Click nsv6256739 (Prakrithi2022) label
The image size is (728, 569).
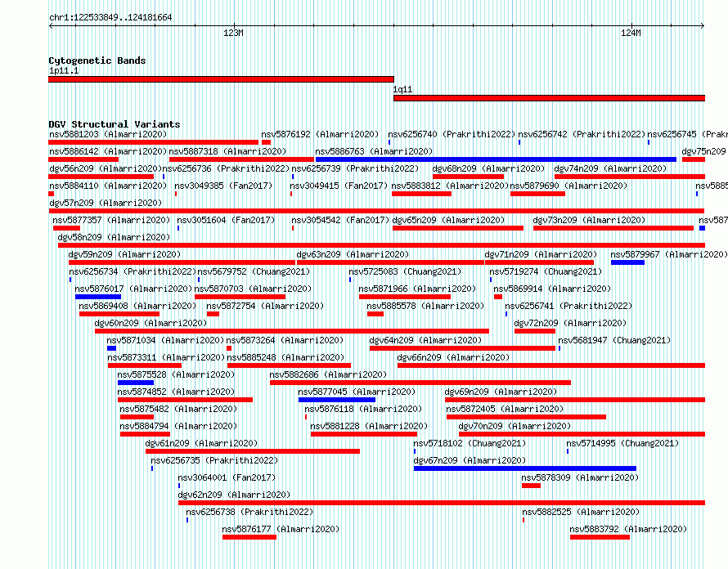click(x=355, y=168)
